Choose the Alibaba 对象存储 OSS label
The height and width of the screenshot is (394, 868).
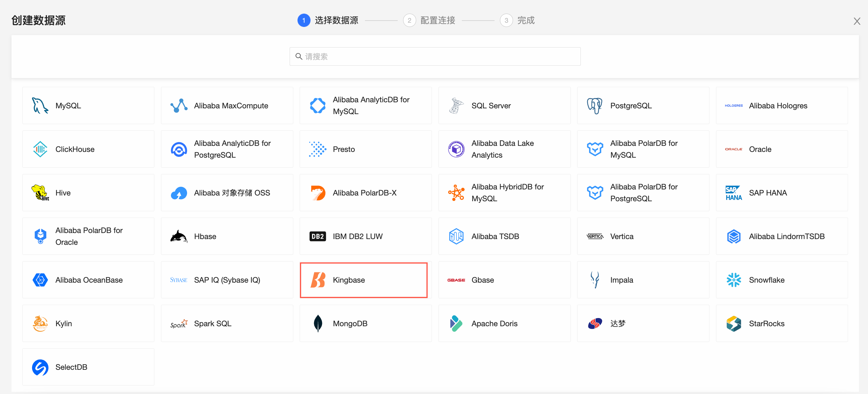point(232,192)
